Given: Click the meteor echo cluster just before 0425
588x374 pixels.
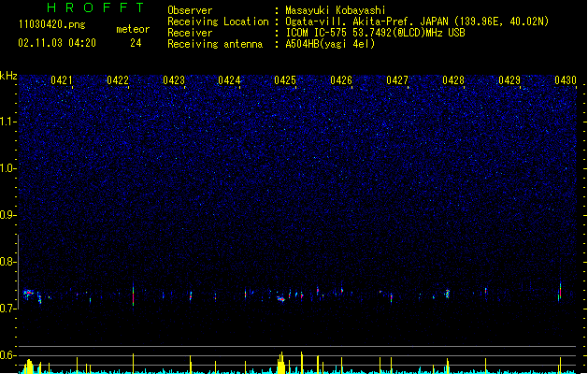Looking at the screenshot, I should tap(281, 299).
